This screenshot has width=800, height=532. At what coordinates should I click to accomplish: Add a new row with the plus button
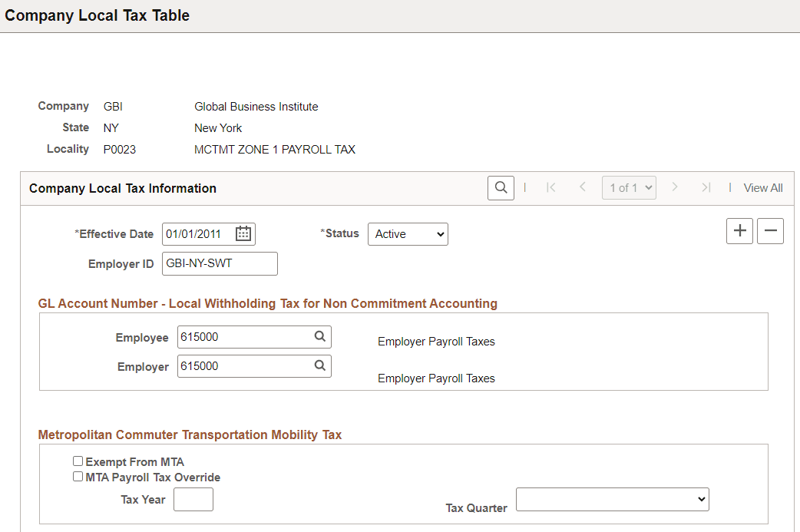[x=739, y=230]
